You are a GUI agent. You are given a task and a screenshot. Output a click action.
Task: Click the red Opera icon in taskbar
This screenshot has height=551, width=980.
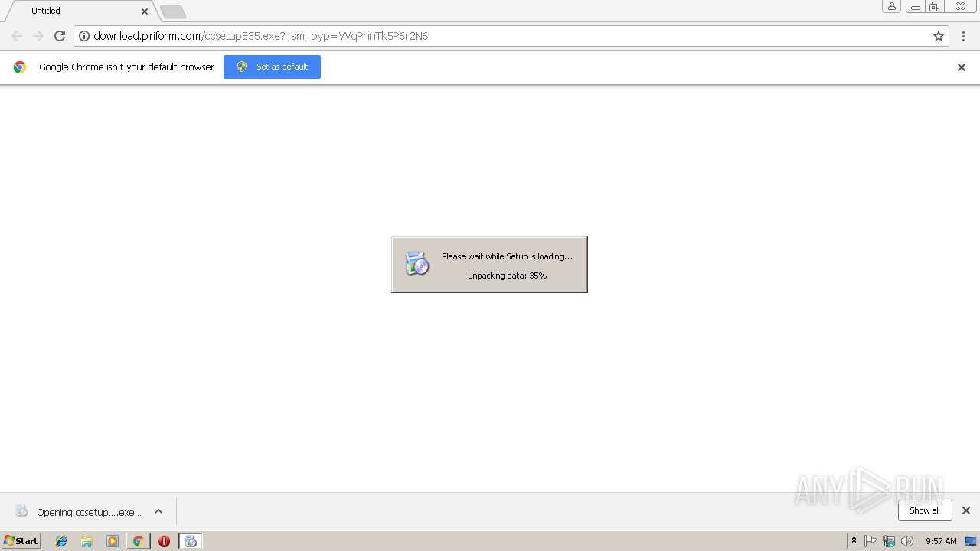[164, 541]
